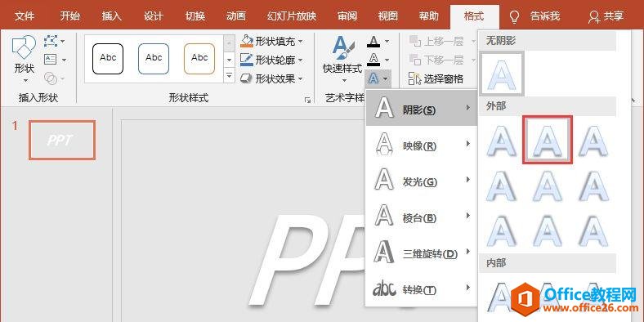This screenshot has height=322, width=644.
Task: Open the 发光(G) glow submenu
Action: (x=422, y=181)
